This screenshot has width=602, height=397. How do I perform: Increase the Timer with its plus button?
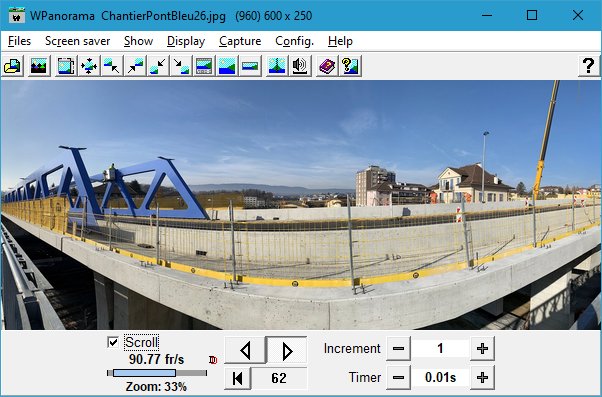point(482,377)
